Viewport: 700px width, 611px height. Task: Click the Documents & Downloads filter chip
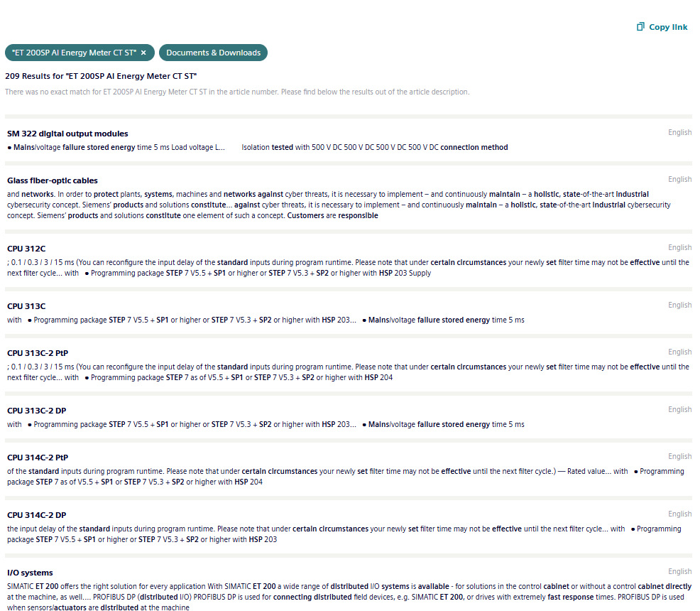pyautogui.click(x=214, y=53)
